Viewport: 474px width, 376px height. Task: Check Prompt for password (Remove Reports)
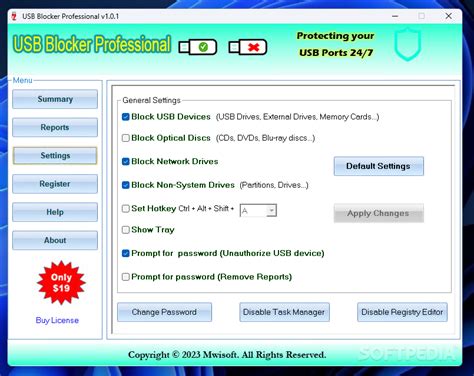pyautogui.click(x=126, y=277)
